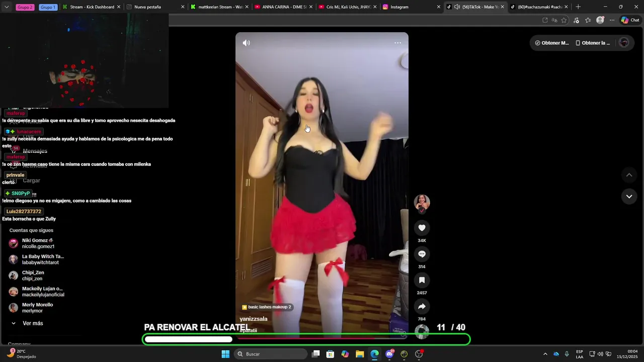
Task: Go to the previous video with the up chevron
Action: click(x=629, y=175)
